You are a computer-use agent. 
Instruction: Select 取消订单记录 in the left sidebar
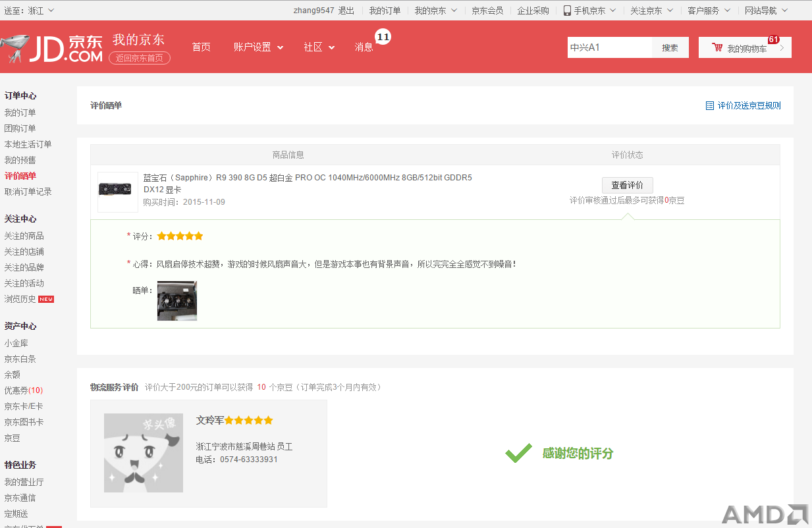coord(28,192)
